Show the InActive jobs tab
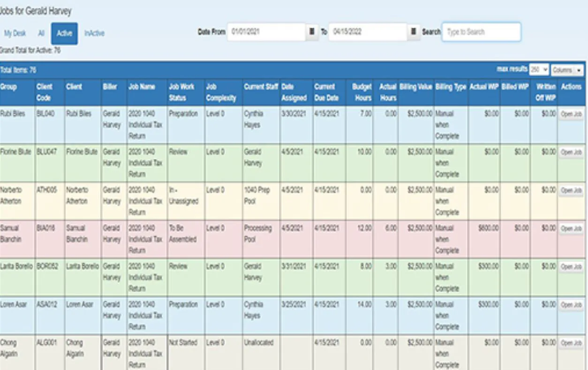588x370 pixels. [x=94, y=33]
